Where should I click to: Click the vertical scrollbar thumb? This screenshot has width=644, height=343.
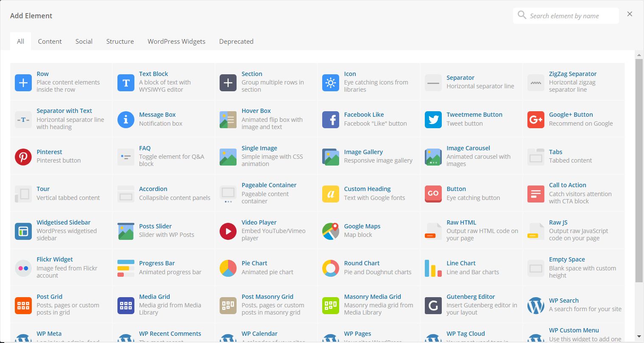[639, 170]
